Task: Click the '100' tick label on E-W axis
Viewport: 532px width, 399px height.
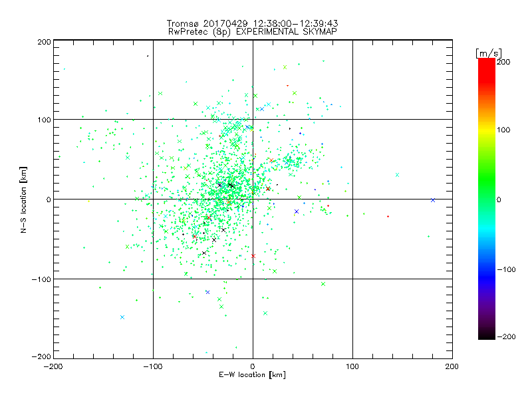Action: point(352,366)
